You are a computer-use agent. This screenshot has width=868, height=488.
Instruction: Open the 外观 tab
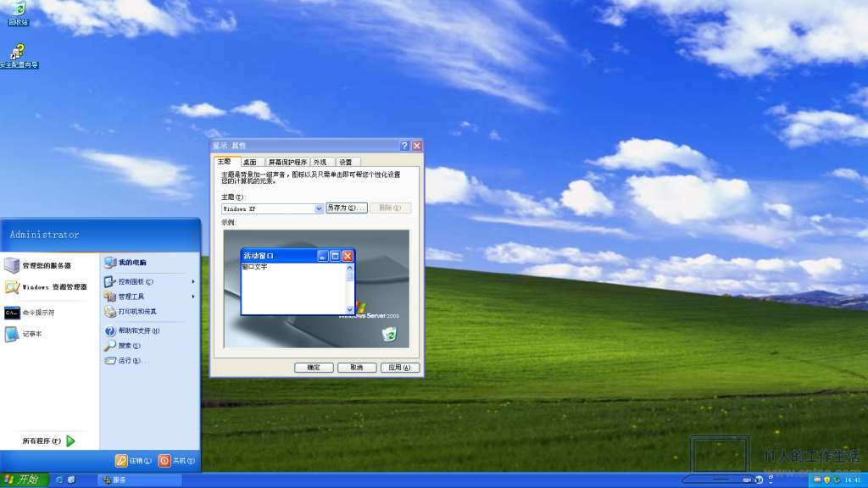(x=321, y=162)
